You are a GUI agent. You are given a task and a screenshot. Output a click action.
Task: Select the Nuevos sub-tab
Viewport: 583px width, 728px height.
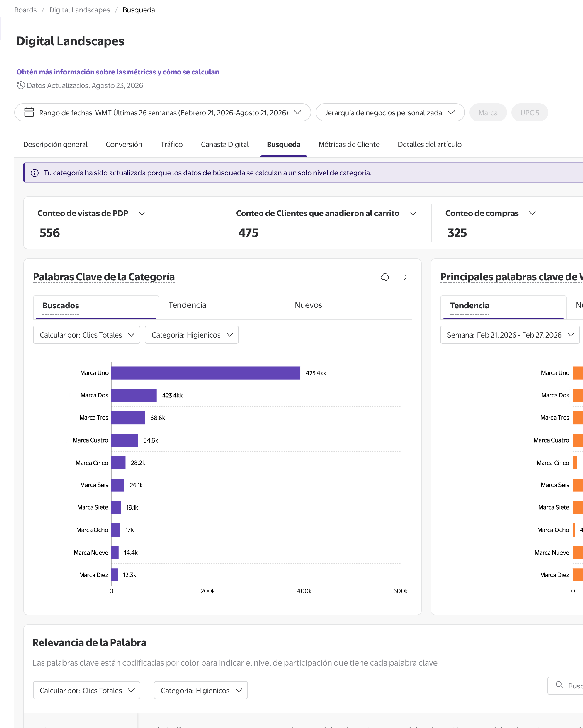[x=308, y=305]
